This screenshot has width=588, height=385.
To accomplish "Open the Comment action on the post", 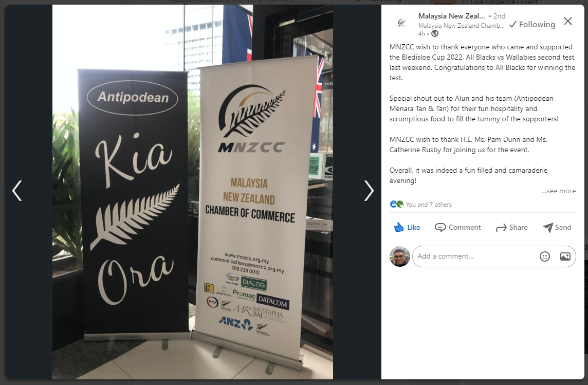I will (x=457, y=227).
